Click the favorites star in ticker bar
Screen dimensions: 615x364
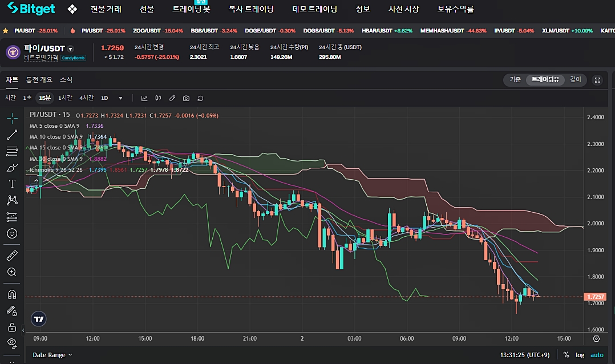pos(6,31)
